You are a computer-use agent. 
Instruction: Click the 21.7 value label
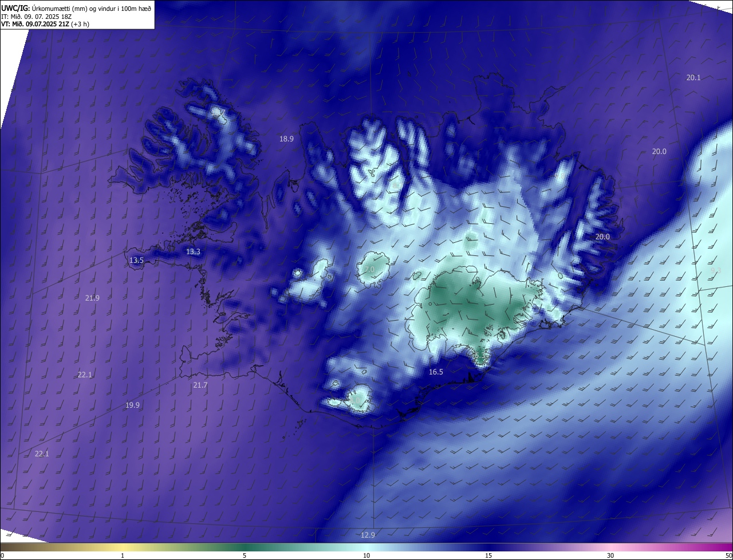point(200,385)
